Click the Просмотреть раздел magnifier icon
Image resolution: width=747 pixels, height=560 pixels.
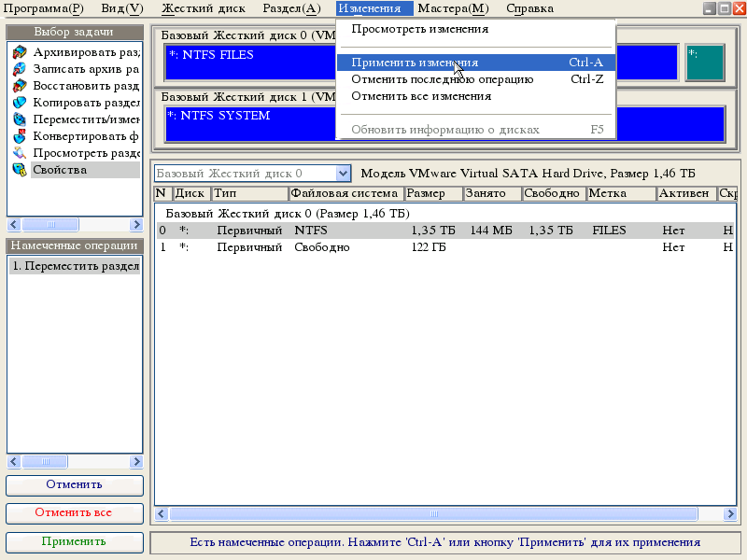coord(19,153)
